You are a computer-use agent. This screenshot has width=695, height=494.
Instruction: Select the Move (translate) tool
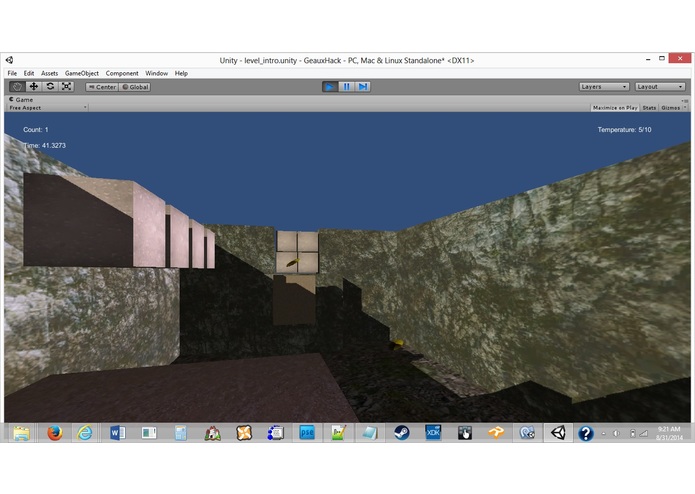[34, 86]
